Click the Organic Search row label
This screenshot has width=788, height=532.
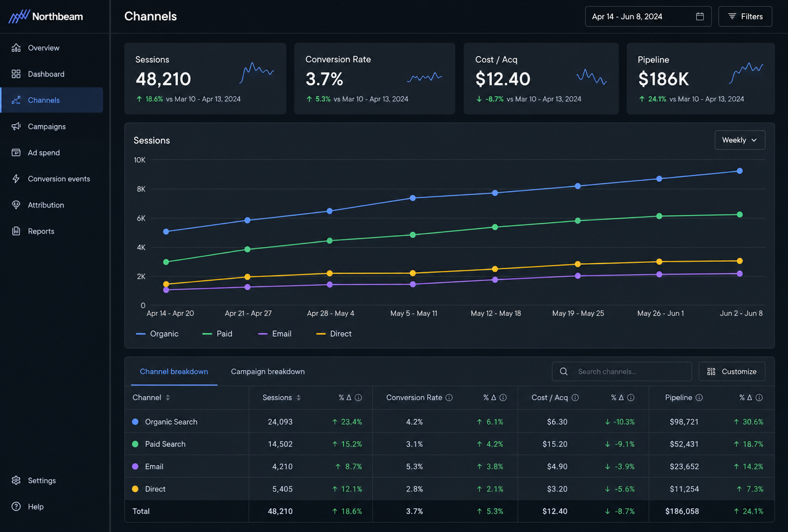tap(171, 422)
